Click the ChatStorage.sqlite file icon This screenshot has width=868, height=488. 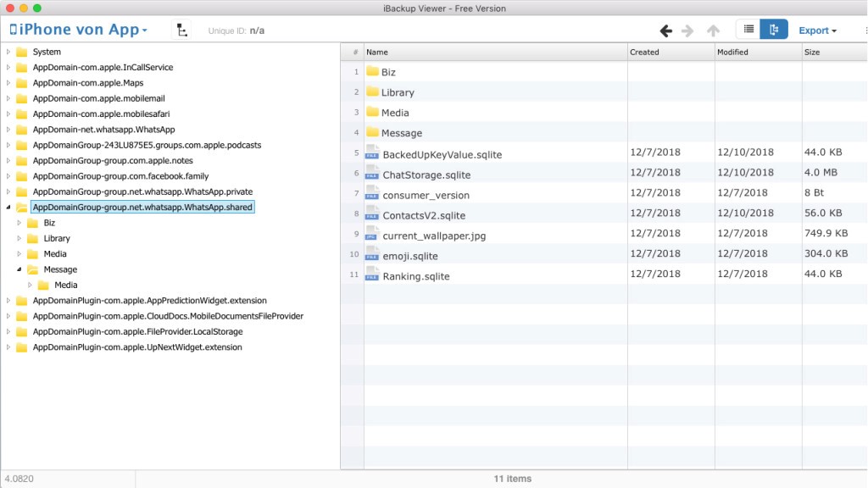[372, 173]
